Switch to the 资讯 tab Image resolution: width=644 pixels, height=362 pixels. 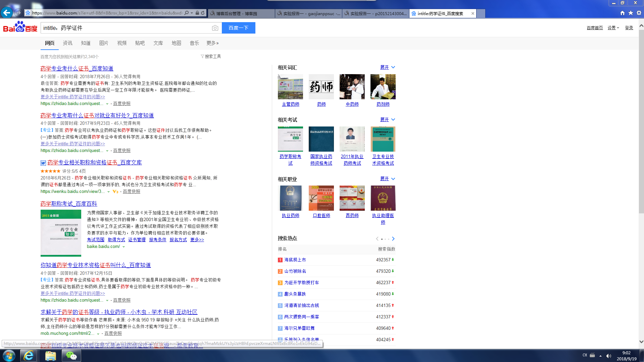tap(67, 43)
